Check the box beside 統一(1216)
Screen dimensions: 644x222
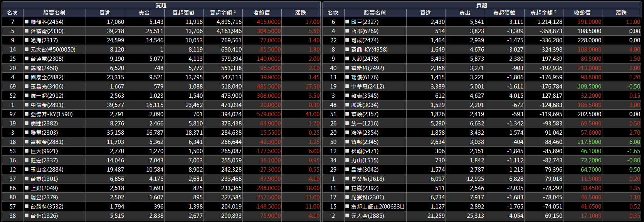[347, 124]
